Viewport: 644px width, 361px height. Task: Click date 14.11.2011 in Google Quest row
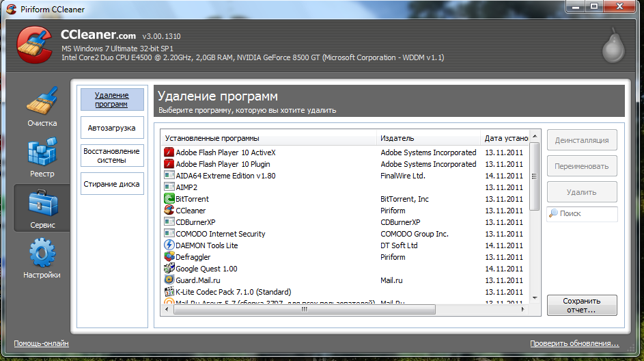point(504,269)
